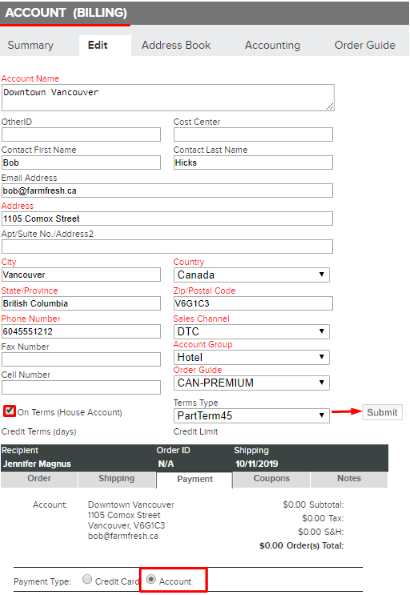Open the Address Book tab
The image size is (410, 595).
pyautogui.click(x=176, y=45)
